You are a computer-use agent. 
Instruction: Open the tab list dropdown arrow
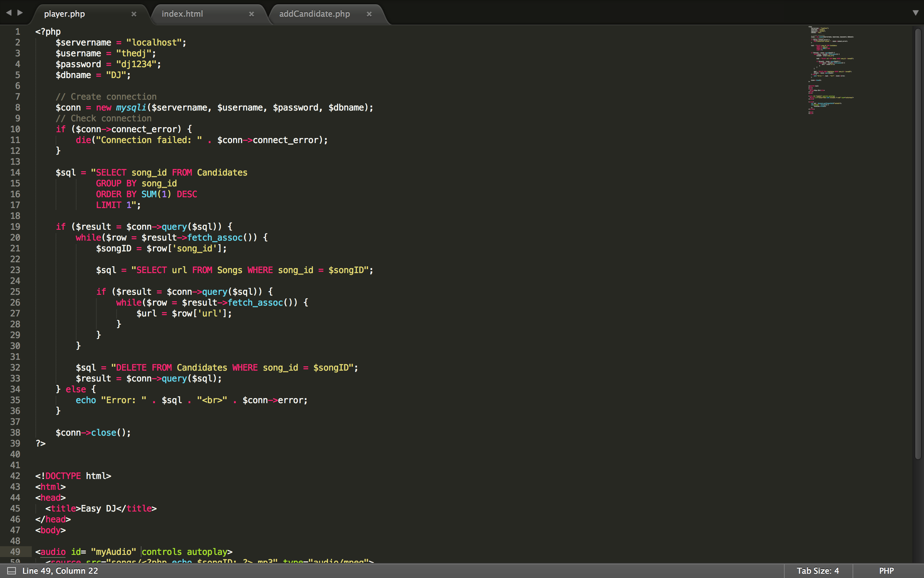915,13
